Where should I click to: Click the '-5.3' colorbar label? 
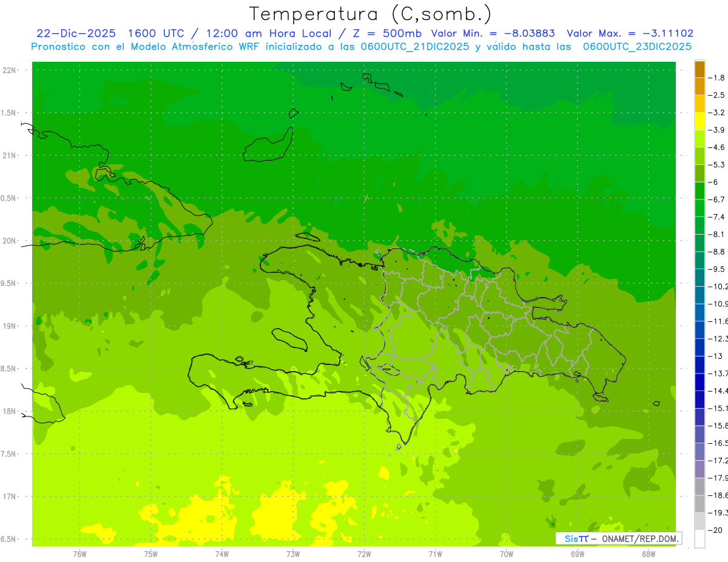click(x=717, y=164)
